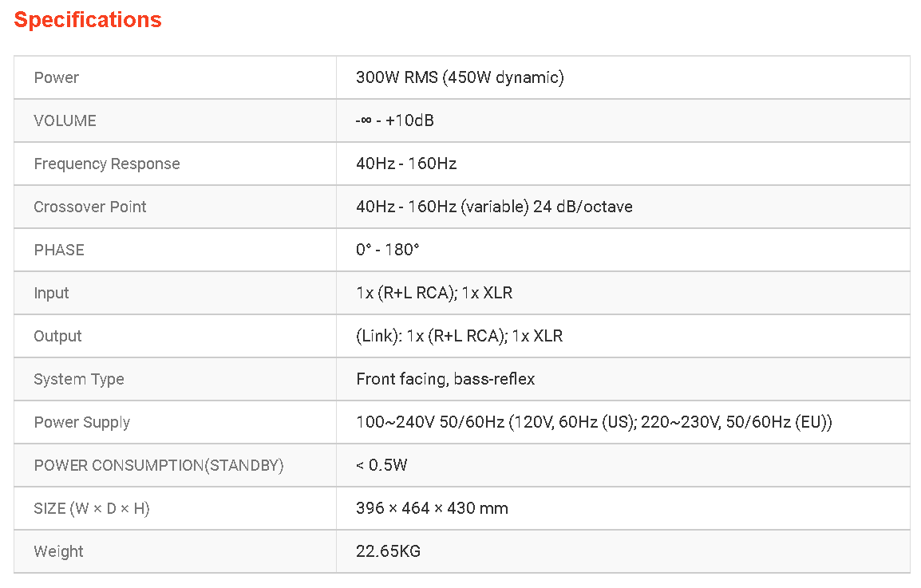The image size is (921, 588).
Task: Select the VOLUME row label
Action: pyautogui.click(x=65, y=120)
